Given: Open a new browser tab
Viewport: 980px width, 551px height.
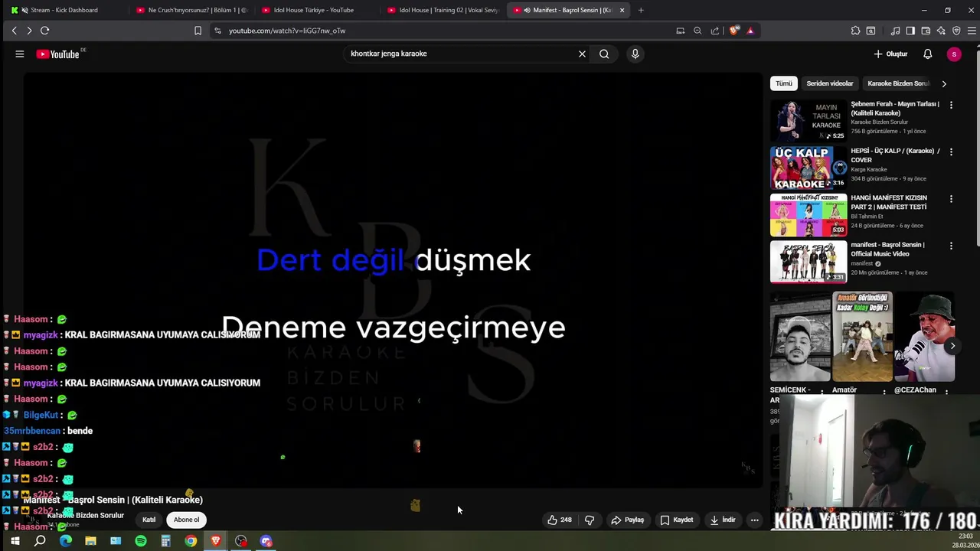Looking at the screenshot, I should (x=641, y=10).
